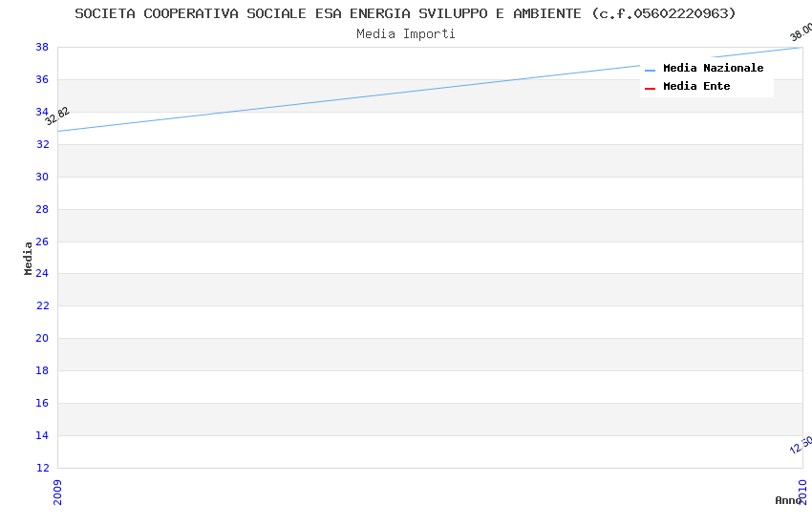Click the 24 y-axis tick label

point(42,274)
